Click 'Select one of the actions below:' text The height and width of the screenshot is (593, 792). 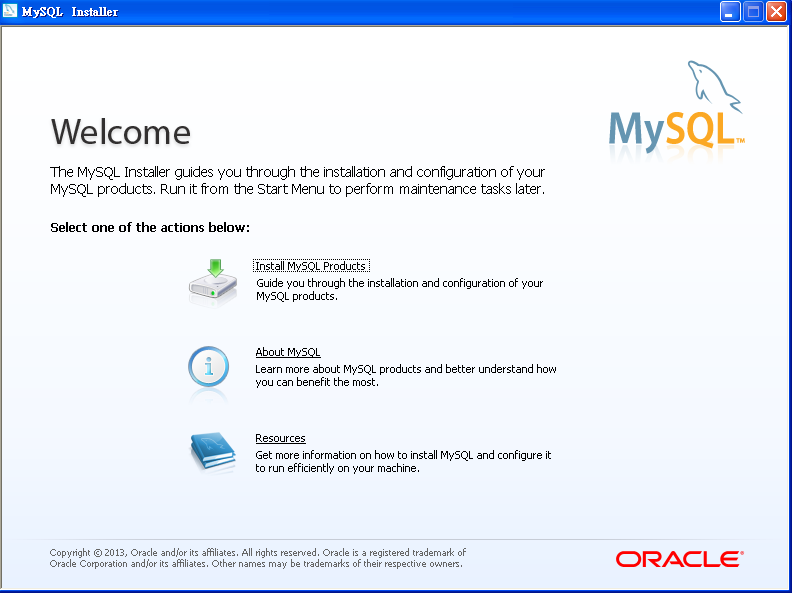[x=150, y=227]
